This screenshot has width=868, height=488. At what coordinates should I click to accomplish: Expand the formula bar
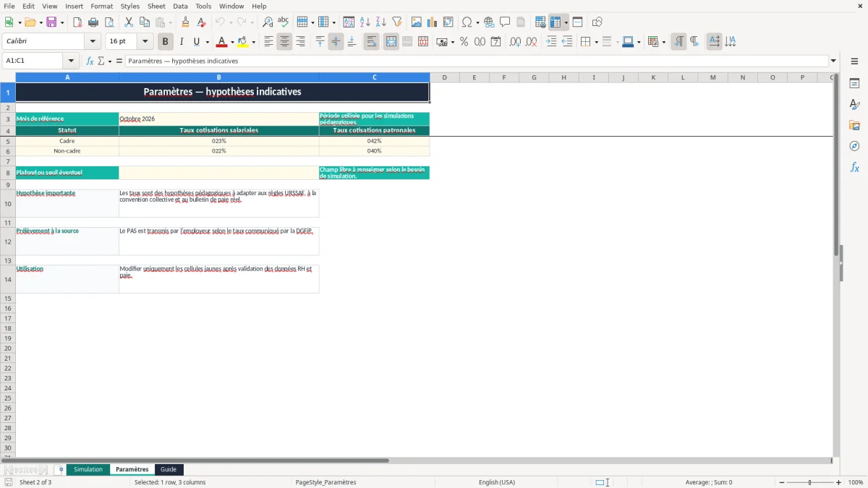833,61
